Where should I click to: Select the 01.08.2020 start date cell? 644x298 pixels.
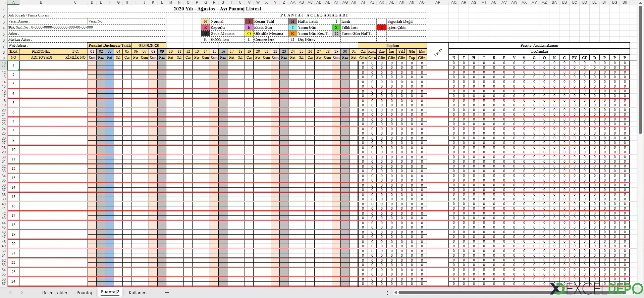149,46
